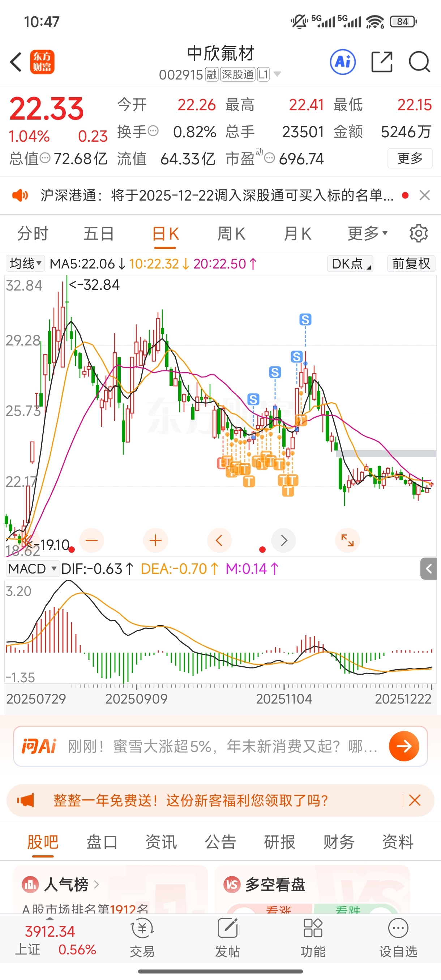
Task: Expand the 人气榜 chevron
Action: pyautogui.click(x=96, y=885)
